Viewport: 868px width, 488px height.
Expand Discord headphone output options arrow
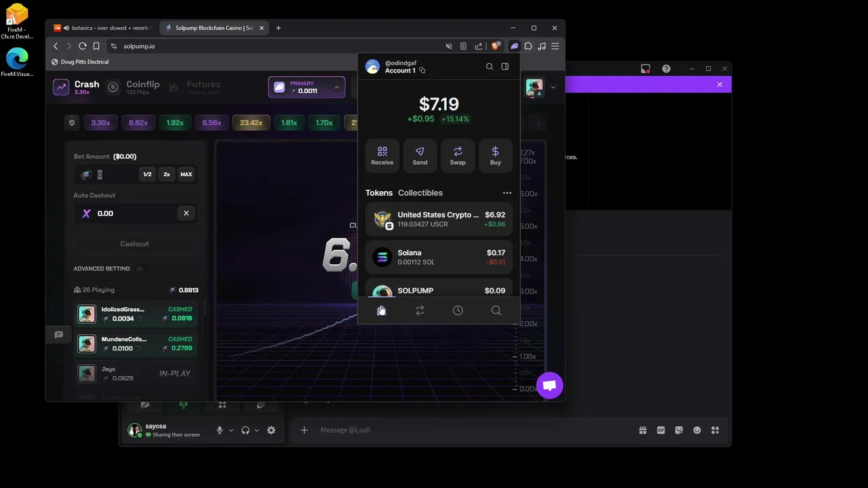[x=257, y=430]
